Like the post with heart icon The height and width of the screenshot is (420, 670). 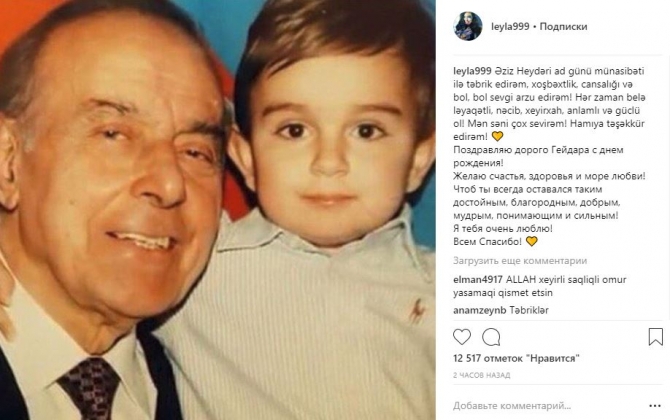[x=462, y=337]
